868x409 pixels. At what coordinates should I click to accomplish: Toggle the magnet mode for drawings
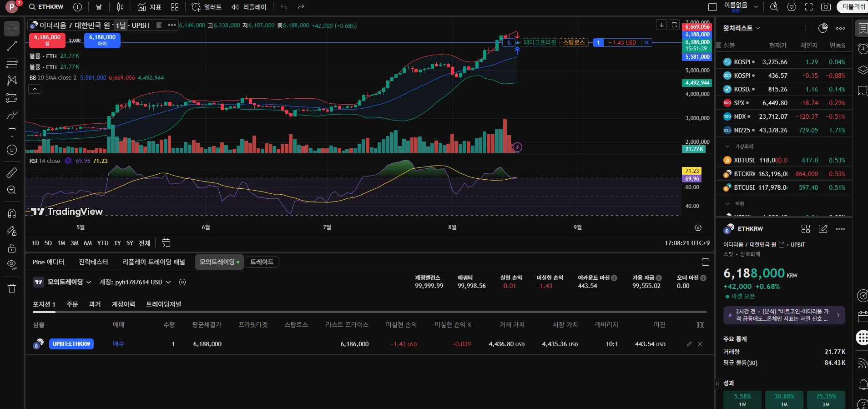12,213
